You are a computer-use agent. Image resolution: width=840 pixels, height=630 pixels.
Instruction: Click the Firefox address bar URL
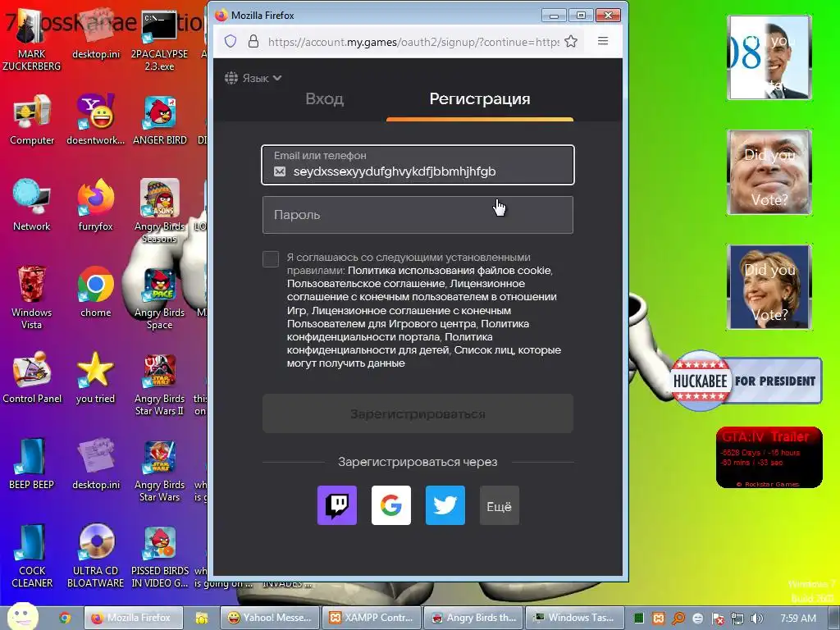(413, 42)
